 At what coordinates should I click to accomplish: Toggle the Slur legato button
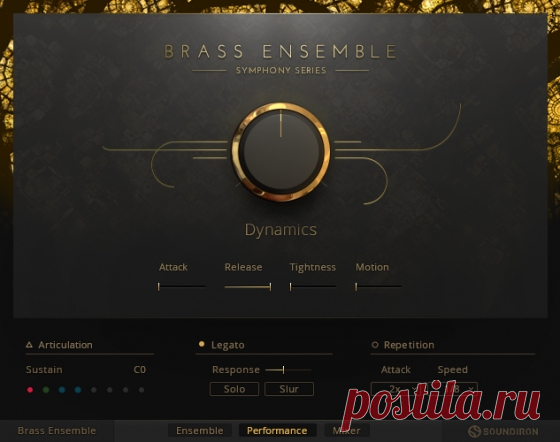point(289,389)
